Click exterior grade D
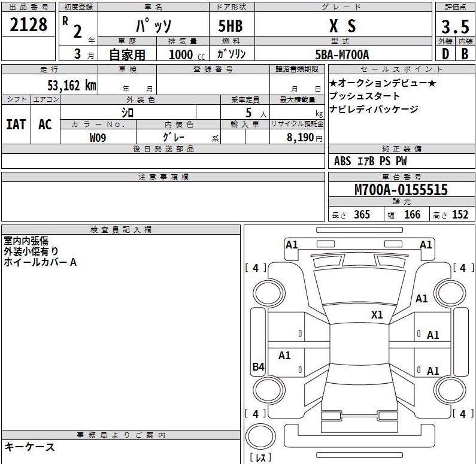The height and width of the screenshot is (464, 476). coord(445,54)
